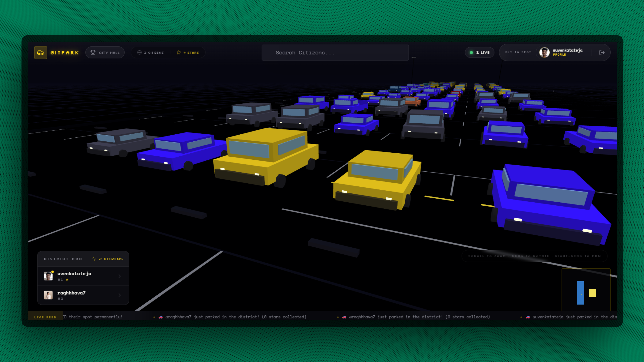Viewport: 644px width, 362px height.
Task: Click the GitPark car logo icon
Action: click(41, 52)
